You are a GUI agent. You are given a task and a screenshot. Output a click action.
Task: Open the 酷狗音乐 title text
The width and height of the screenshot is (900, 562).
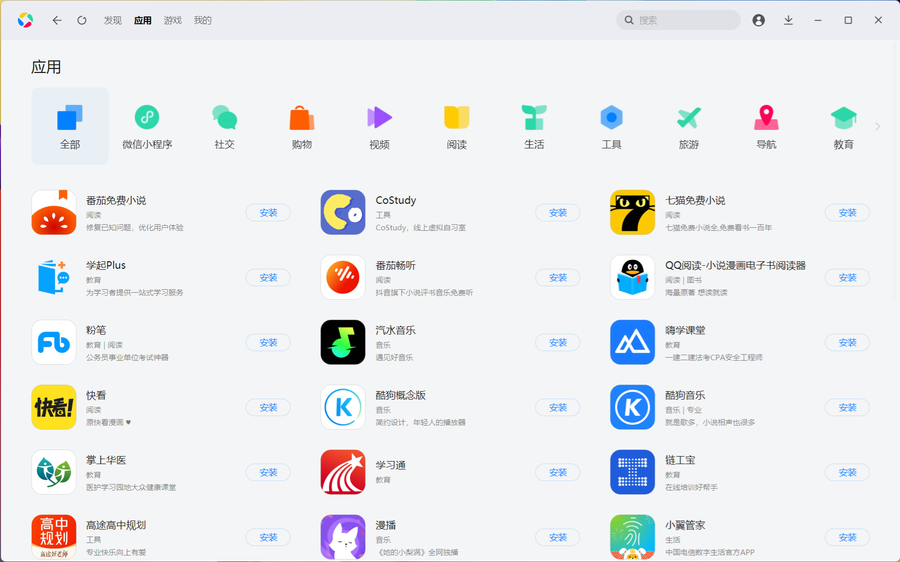click(x=685, y=395)
